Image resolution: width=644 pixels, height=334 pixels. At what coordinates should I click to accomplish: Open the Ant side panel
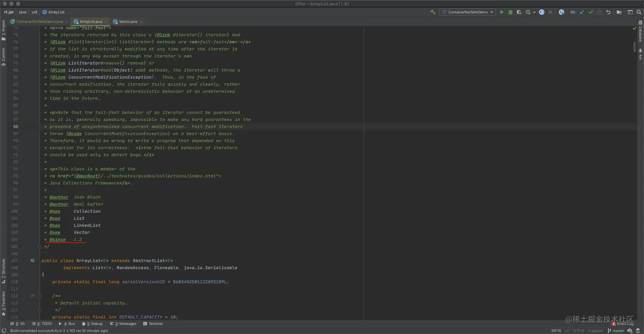point(640,54)
